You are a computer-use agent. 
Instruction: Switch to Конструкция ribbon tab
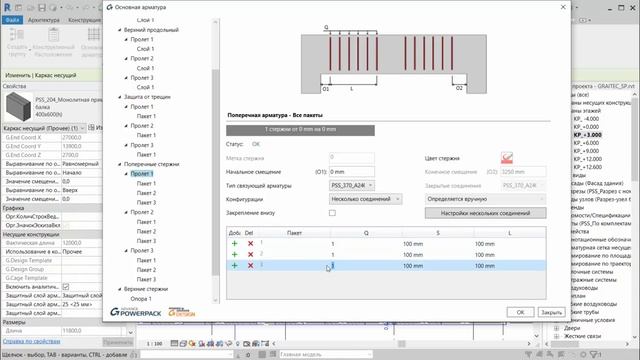[84, 20]
